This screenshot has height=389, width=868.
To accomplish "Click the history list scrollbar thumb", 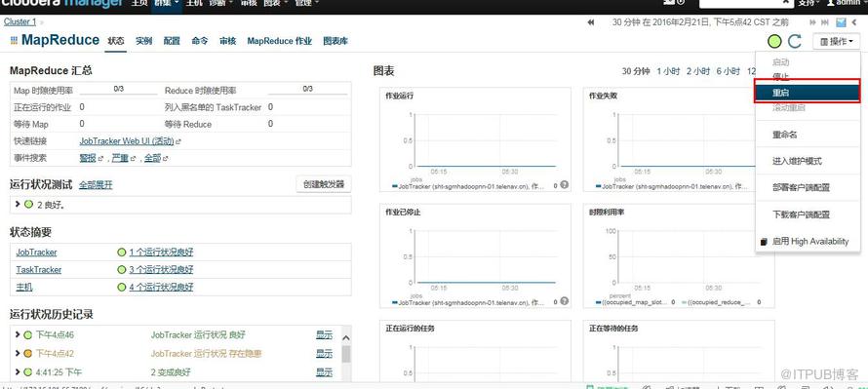I will (x=346, y=354).
